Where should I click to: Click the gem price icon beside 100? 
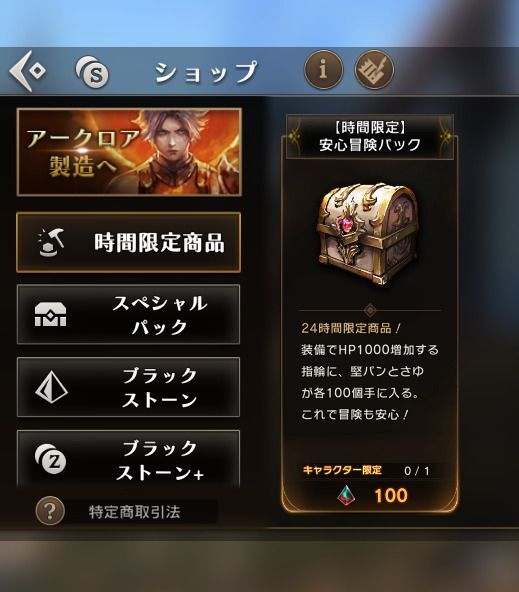tap(347, 495)
